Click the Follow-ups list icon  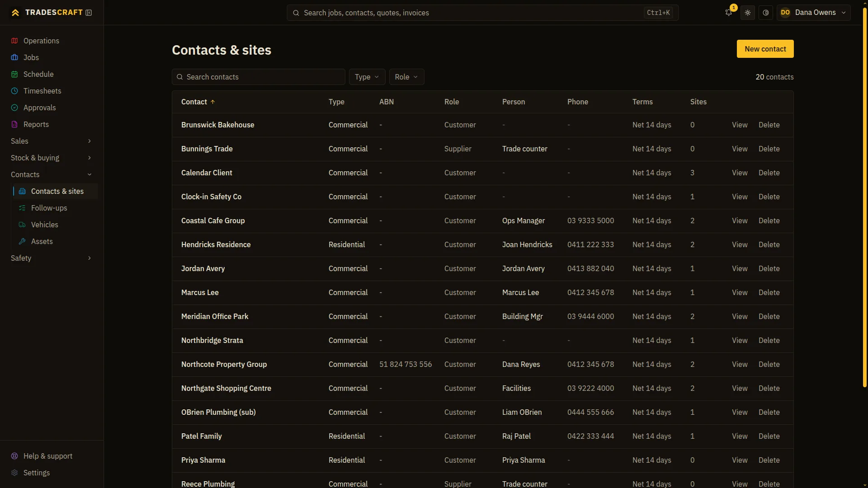22,208
